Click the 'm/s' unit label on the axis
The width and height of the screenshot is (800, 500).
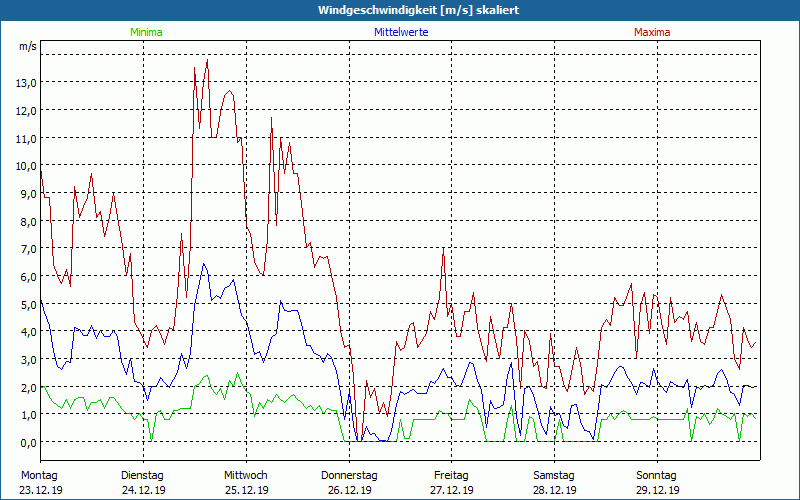click(x=28, y=46)
